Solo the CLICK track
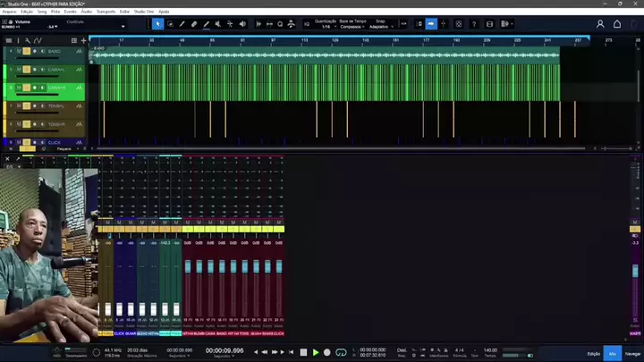This screenshot has width=644, height=362. (x=26, y=141)
